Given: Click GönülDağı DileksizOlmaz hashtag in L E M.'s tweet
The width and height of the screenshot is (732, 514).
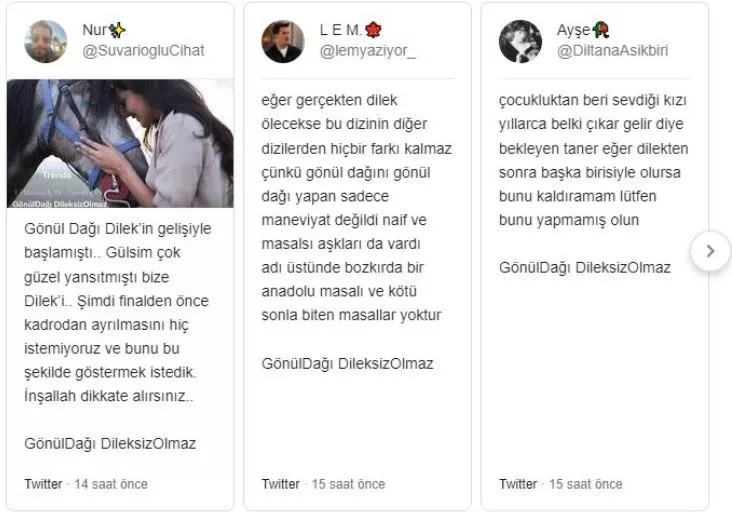Looking at the screenshot, I should [347, 363].
